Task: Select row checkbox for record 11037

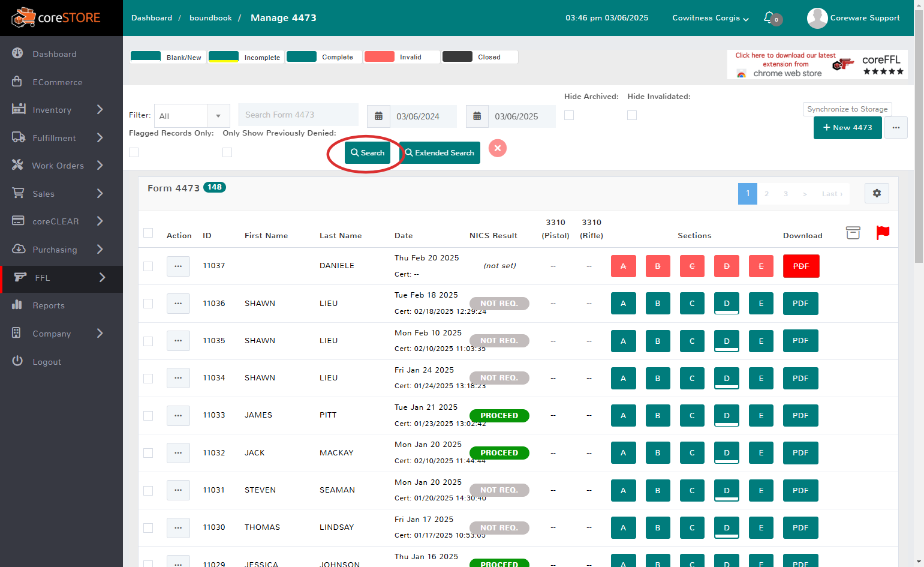Action: coord(148,266)
